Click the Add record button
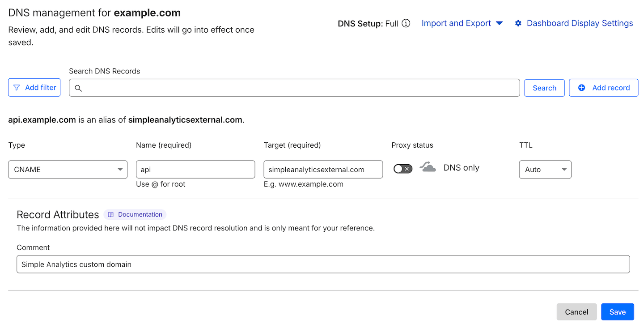The height and width of the screenshot is (328, 644). [603, 88]
